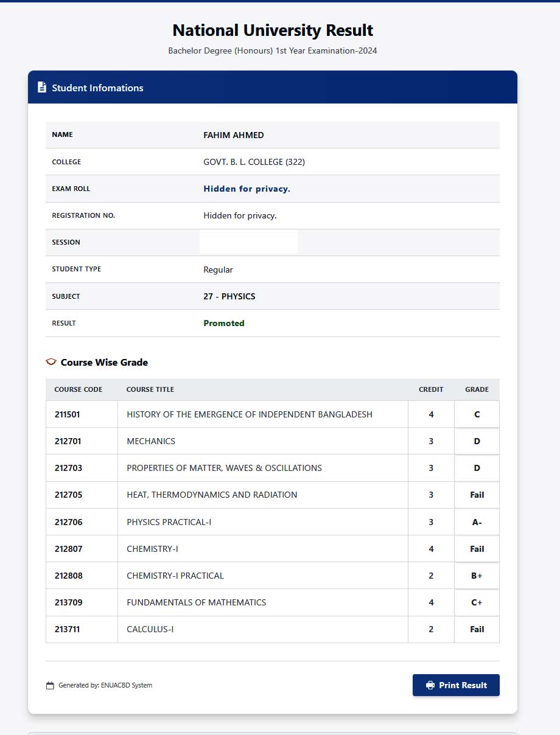Click GOVT. B. L. COLLEGE (322) college value
The width and height of the screenshot is (560, 735).
[254, 162]
